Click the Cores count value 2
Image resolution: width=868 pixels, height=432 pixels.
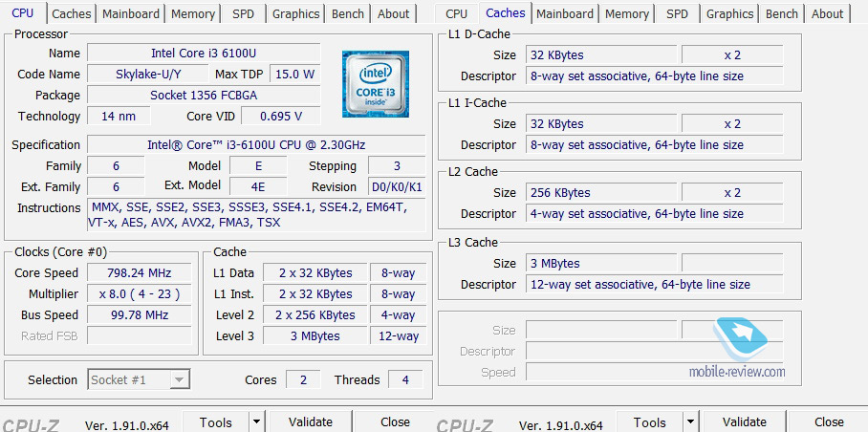[x=303, y=380]
